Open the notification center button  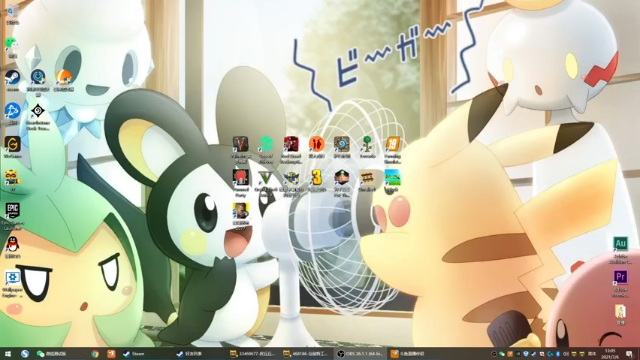point(630,354)
